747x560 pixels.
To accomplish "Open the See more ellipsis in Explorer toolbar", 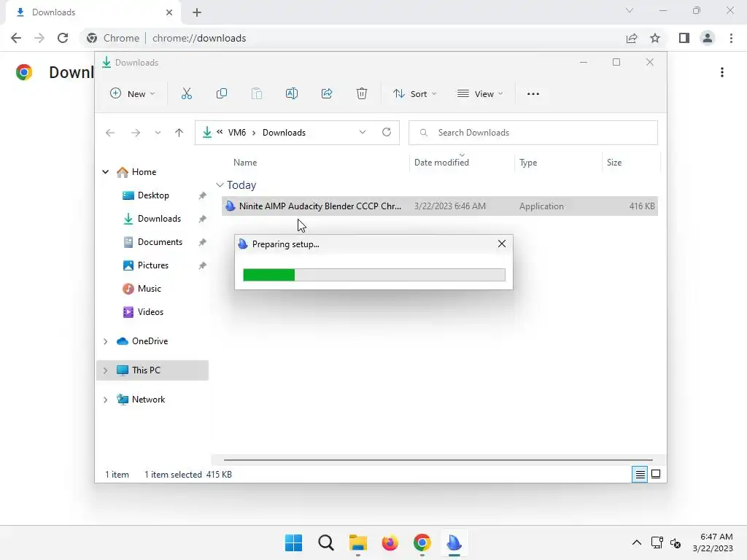I will pyautogui.click(x=533, y=94).
